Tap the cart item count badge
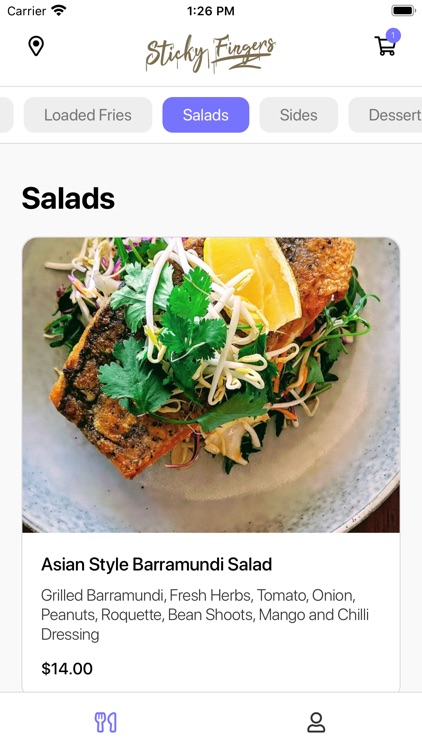Viewport: 422px width, 750px height. click(393, 35)
